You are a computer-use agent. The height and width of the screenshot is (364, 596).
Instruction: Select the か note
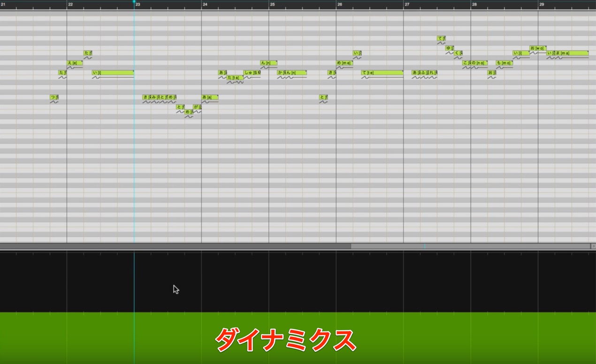tap(281, 73)
